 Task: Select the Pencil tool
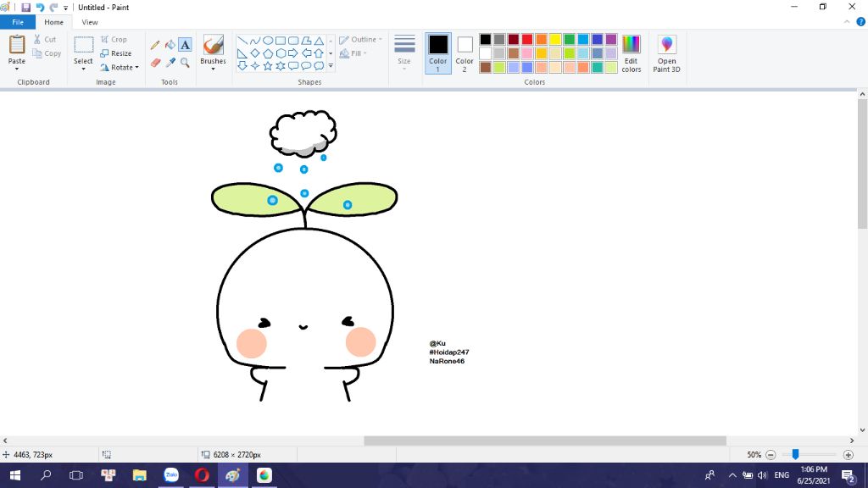pos(155,45)
